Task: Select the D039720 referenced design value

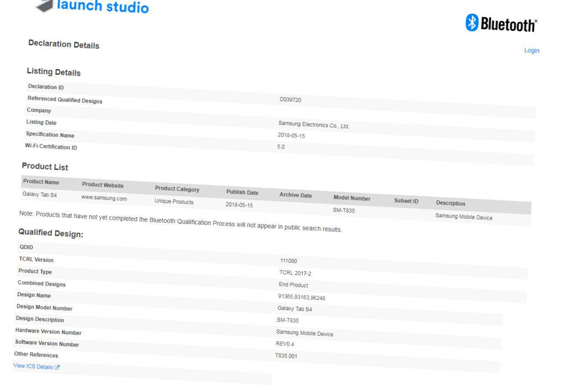Action: click(290, 100)
